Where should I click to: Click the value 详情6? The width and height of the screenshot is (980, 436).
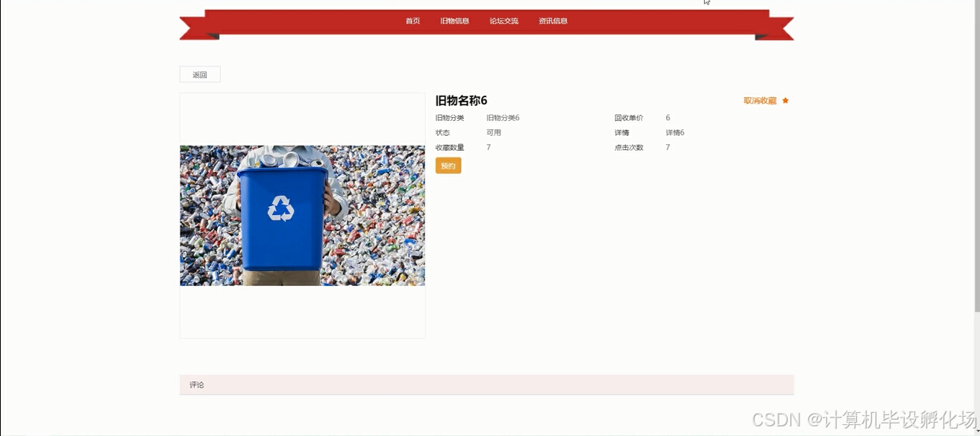tap(675, 133)
